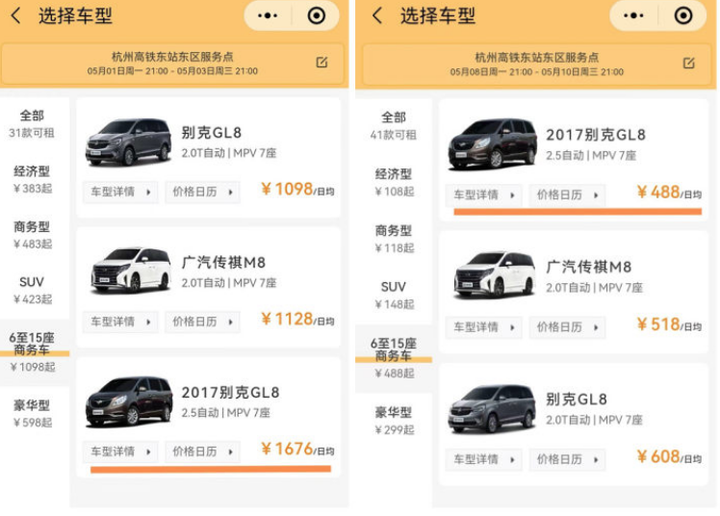Open 价格日历 for ¥1098 别克GL8
Screen dimensions: 720x516
click(202, 192)
